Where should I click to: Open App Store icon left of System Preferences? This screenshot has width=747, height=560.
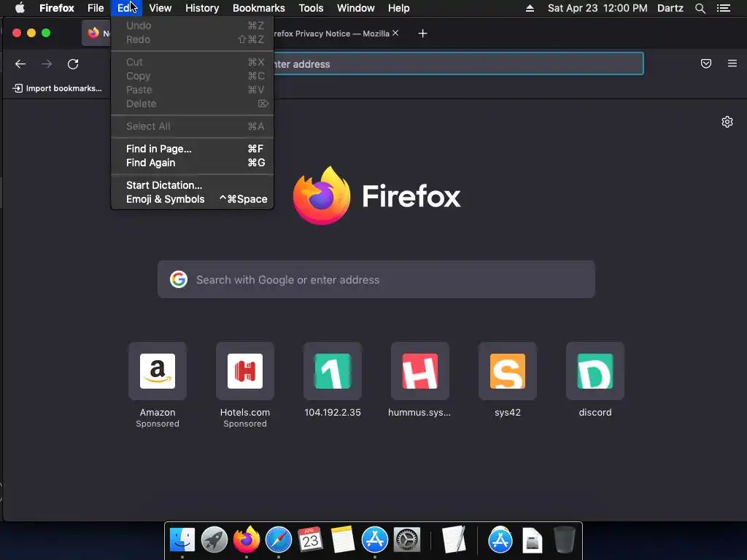point(375,540)
